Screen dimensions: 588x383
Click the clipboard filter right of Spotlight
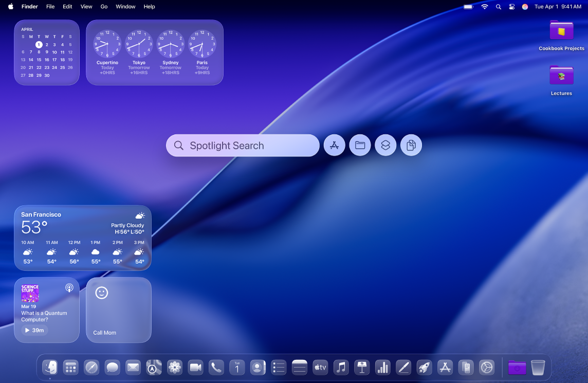411,145
